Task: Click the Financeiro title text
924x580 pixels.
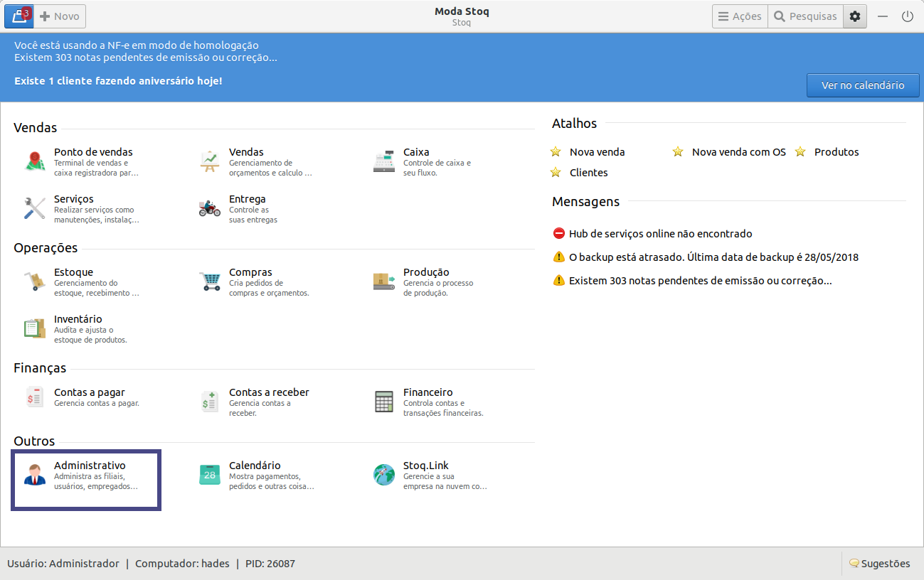Action: [428, 392]
